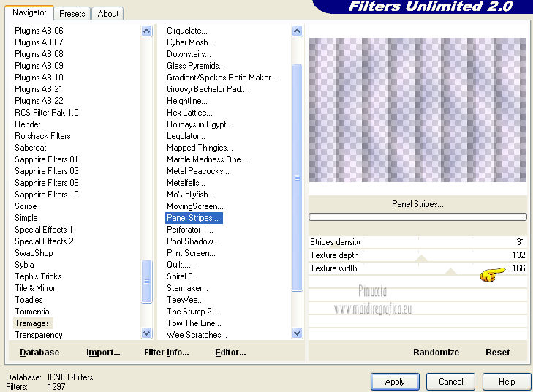Select the Spiral 3... filter
The height and width of the screenshot is (392, 533).
point(183,276)
